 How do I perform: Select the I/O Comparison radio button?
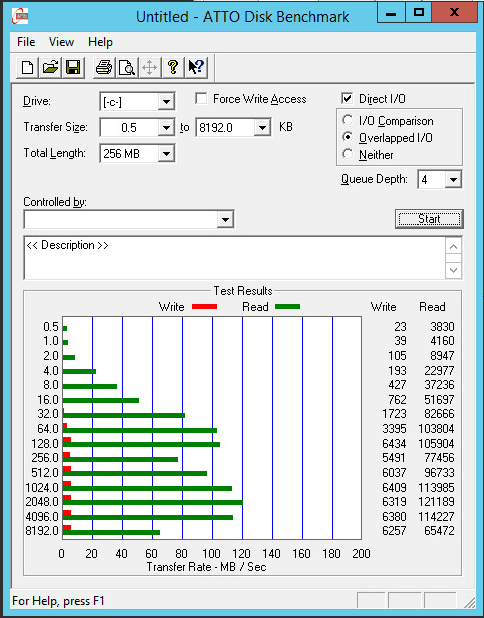pos(347,120)
